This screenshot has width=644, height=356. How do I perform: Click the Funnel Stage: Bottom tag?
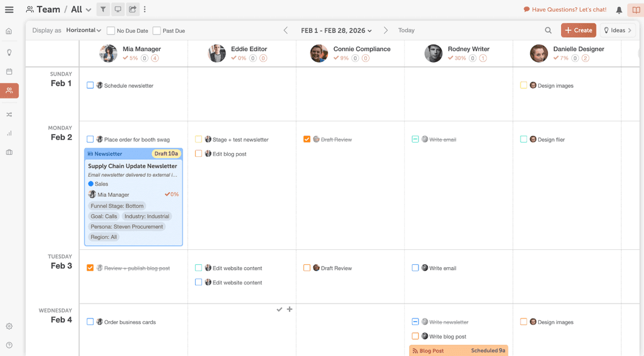(117, 206)
